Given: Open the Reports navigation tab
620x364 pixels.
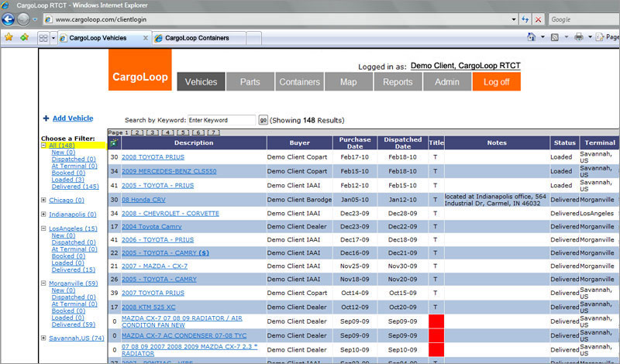Looking at the screenshot, I should [x=398, y=82].
